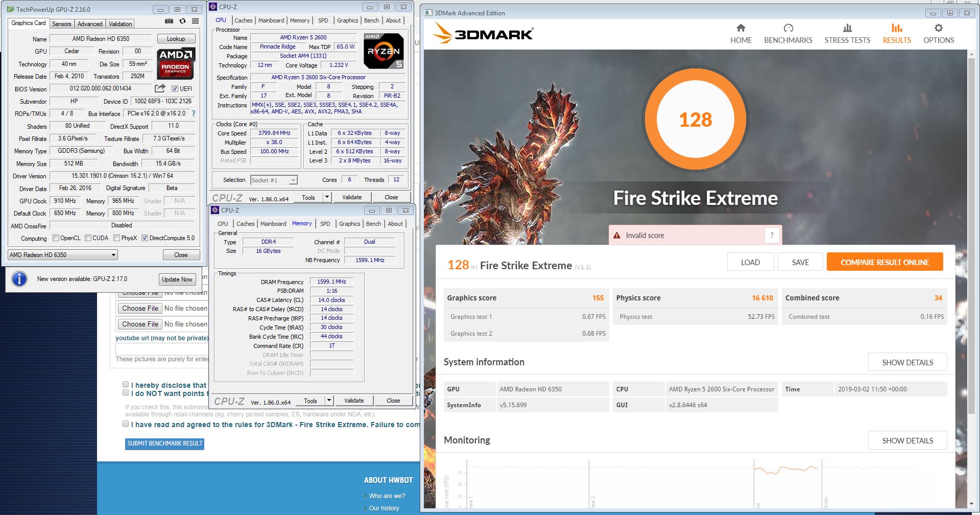This screenshot has height=515, width=980.
Task: Switch to the GPU-Z Sensors tab
Action: pos(62,24)
